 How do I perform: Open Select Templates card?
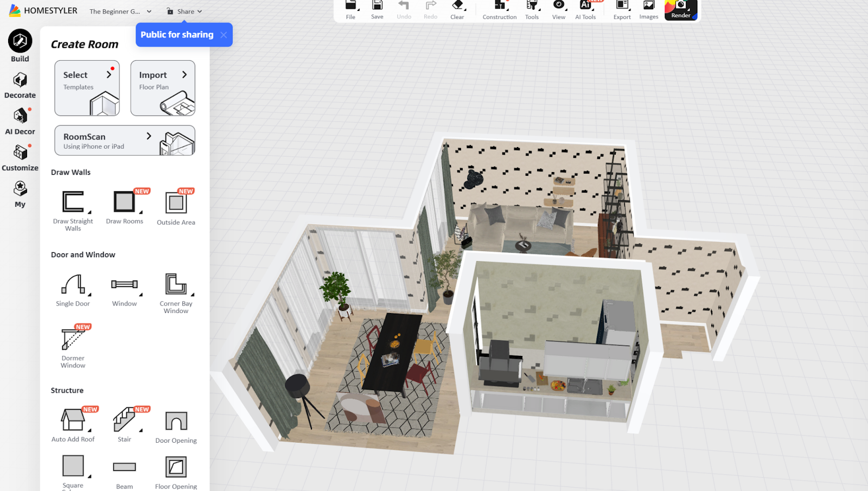point(87,88)
